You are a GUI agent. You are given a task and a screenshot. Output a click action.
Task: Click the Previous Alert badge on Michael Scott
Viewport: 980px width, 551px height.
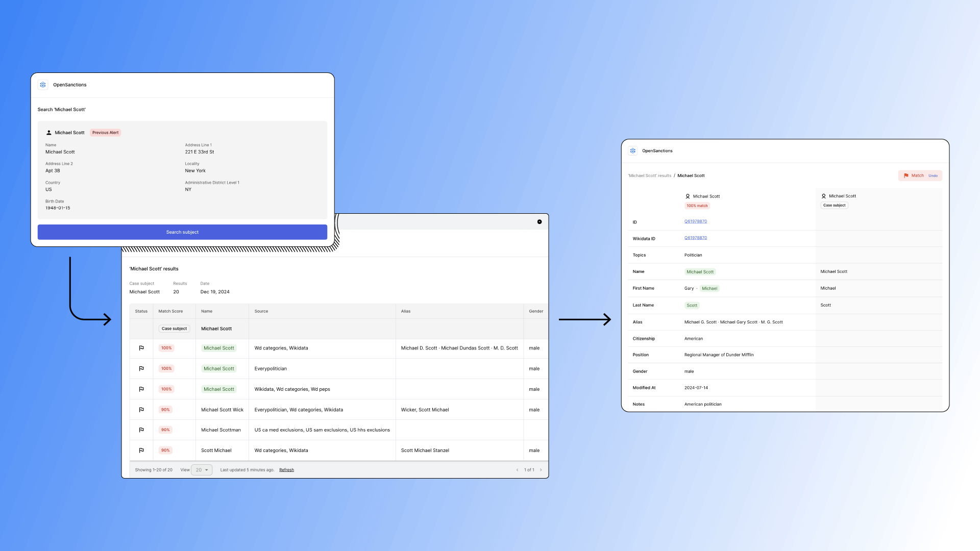tap(106, 133)
